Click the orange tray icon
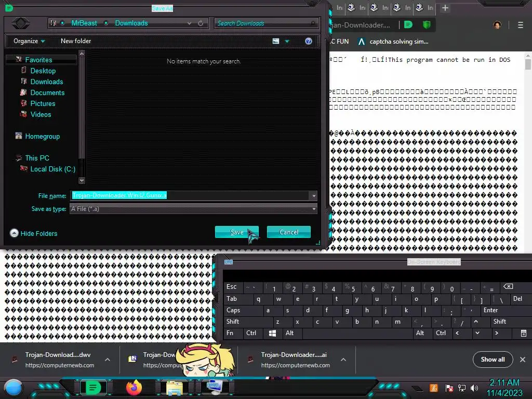532x399 pixels. pos(434,388)
